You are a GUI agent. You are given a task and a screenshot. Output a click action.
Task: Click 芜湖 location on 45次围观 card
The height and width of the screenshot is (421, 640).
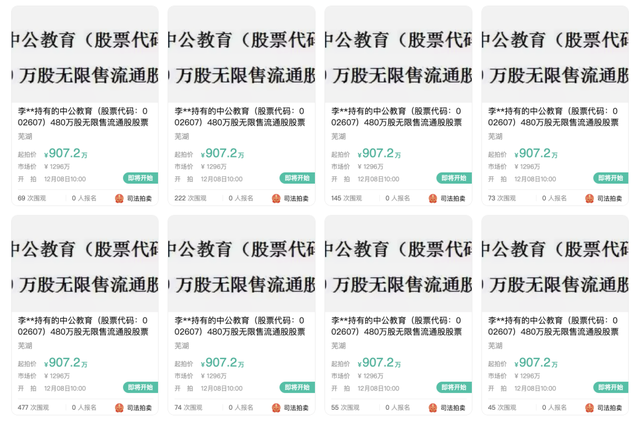[x=495, y=346]
